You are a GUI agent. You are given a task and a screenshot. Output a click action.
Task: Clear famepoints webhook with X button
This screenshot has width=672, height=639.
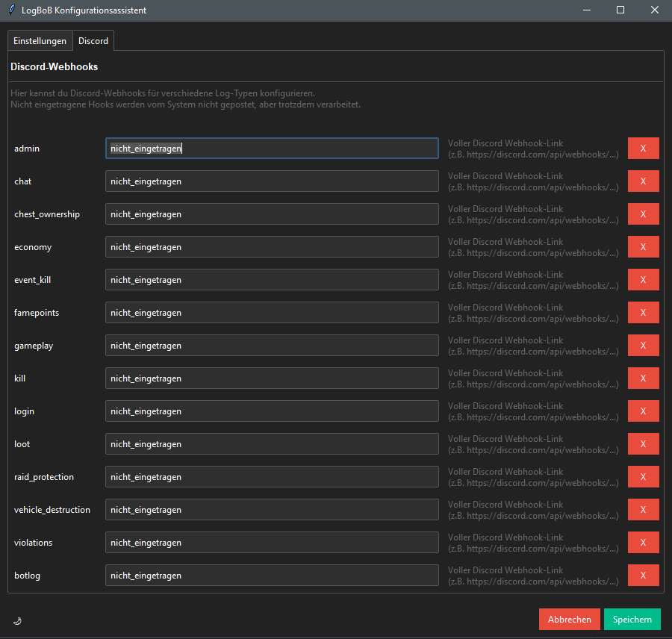(644, 313)
